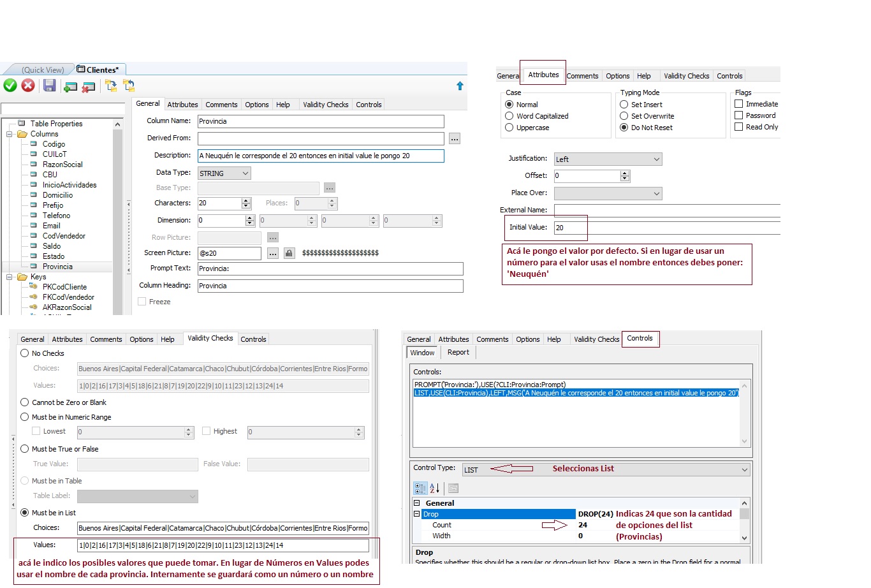Click the alphabetical A-Z sort icon

point(435,489)
